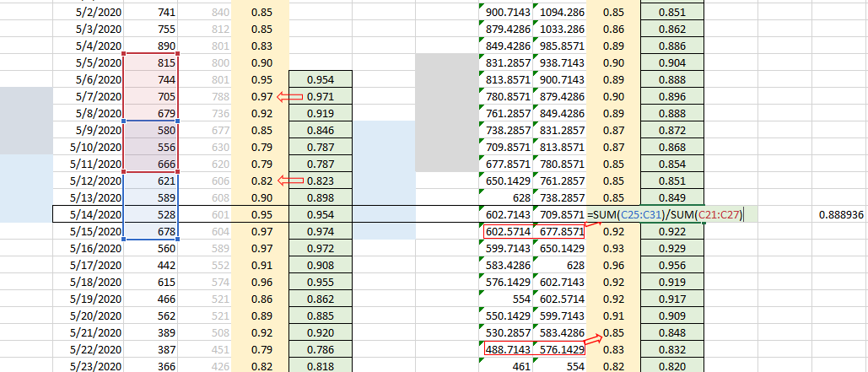Screen dimensions: 868x372
Task: Select the date cell 5/12/2020
Action: click(x=88, y=181)
